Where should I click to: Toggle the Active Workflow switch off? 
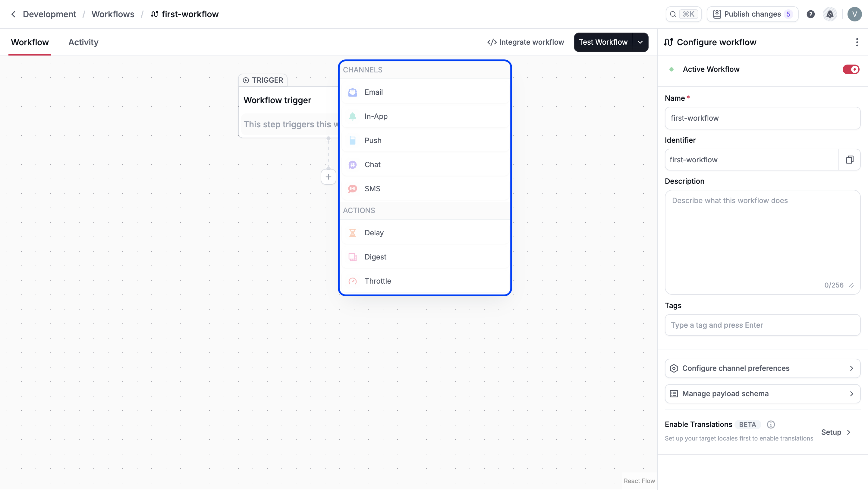(851, 69)
